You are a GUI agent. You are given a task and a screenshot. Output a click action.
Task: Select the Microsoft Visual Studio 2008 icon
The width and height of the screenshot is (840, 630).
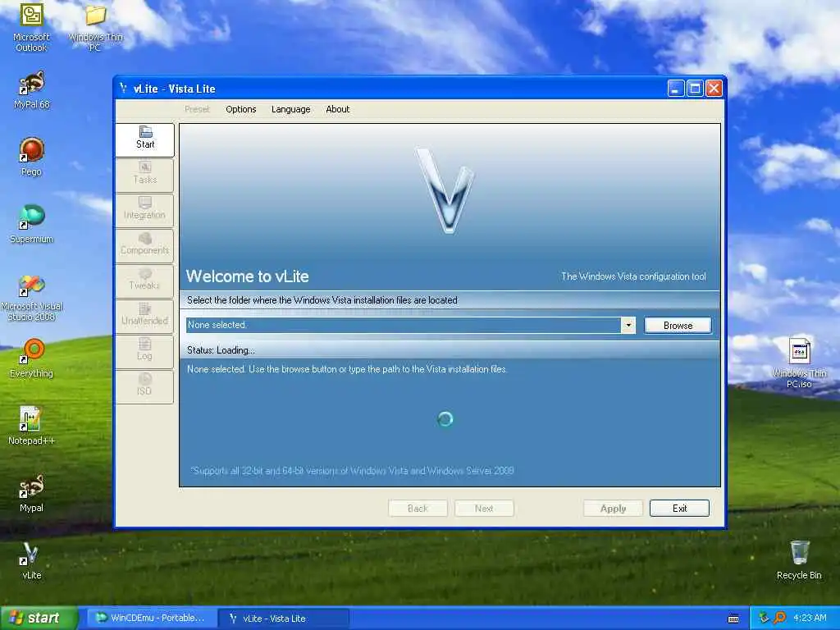coord(32,297)
